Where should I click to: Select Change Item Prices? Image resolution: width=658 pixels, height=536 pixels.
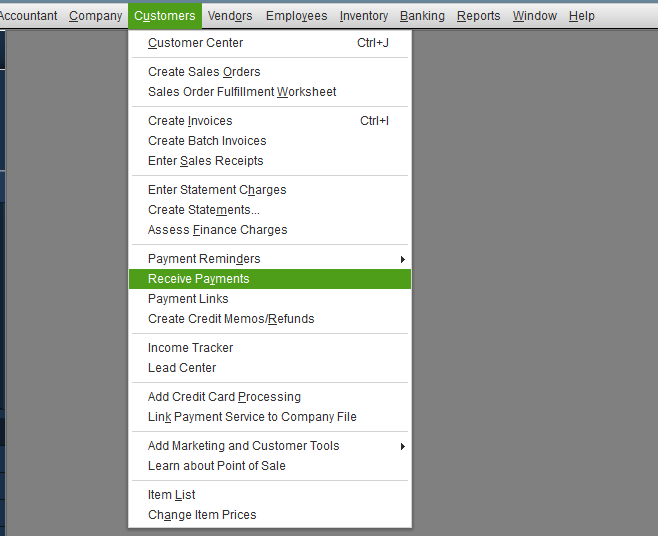[x=202, y=515]
